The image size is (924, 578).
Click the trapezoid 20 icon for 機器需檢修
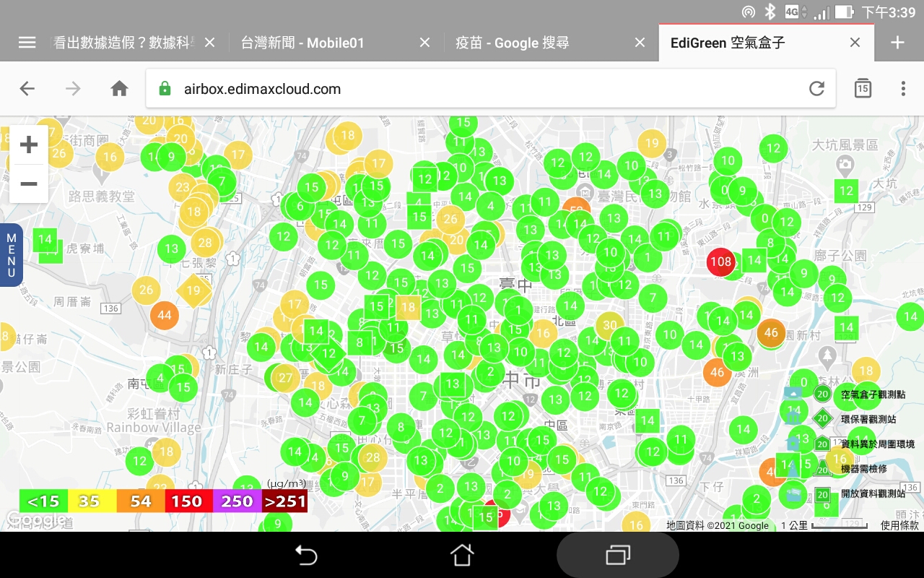pyautogui.click(x=822, y=469)
